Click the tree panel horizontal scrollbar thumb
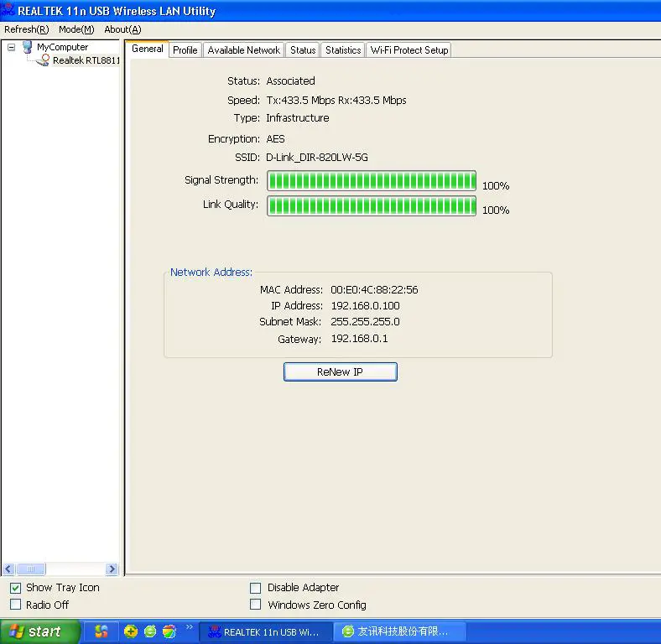 click(31, 569)
